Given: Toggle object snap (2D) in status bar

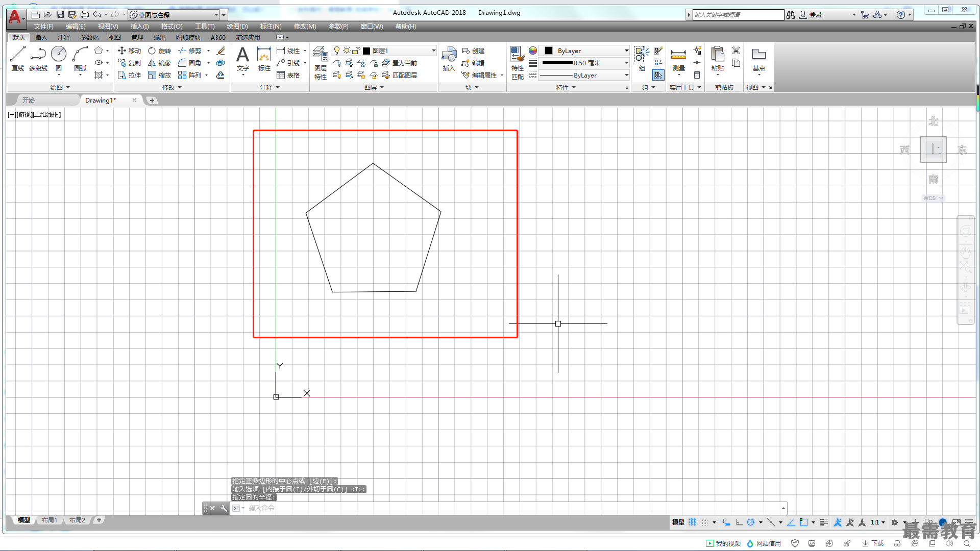Looking at the screenshot, I should pyautogui.click(x=803, y=522).
